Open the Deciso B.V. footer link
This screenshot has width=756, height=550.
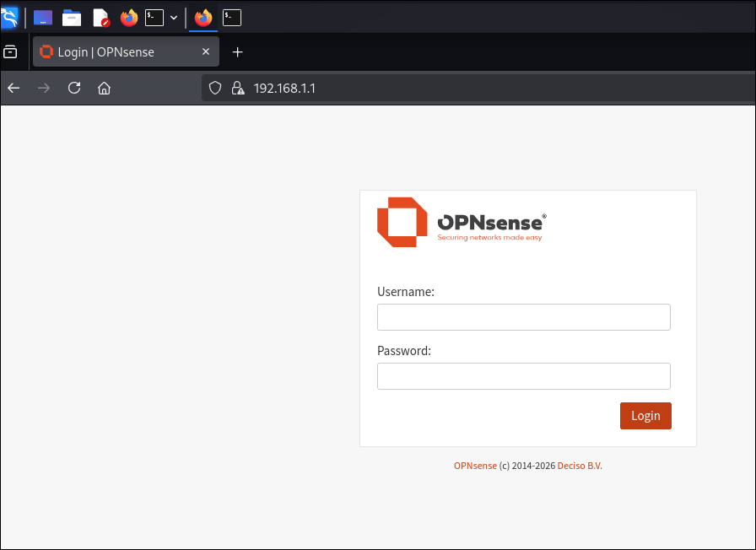580,466
